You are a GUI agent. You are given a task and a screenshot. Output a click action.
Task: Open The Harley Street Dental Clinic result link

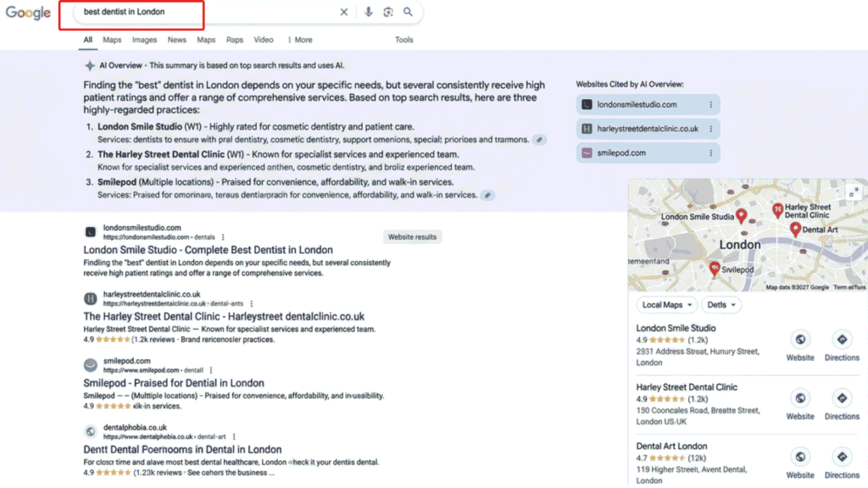click(224, 317)
